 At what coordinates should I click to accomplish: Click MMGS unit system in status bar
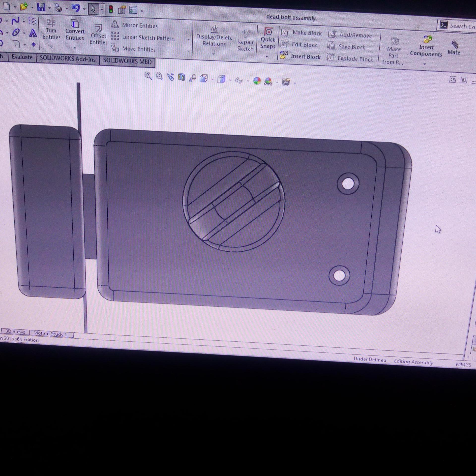[463, 364]
